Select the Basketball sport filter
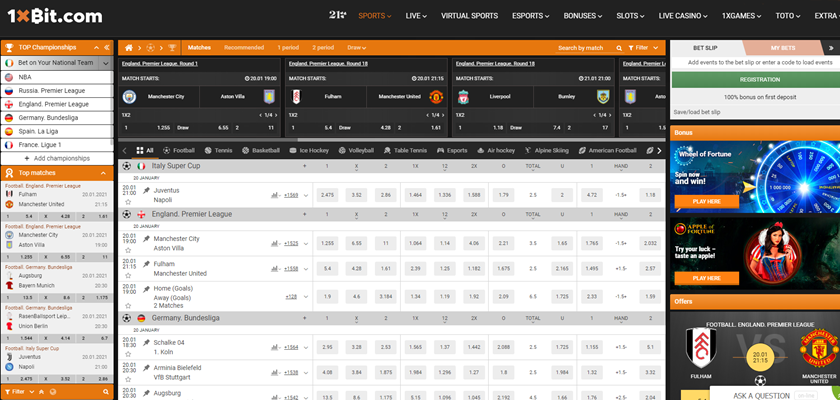The width and height of the screenshot is (840, 400). click(x=261, y=150)
